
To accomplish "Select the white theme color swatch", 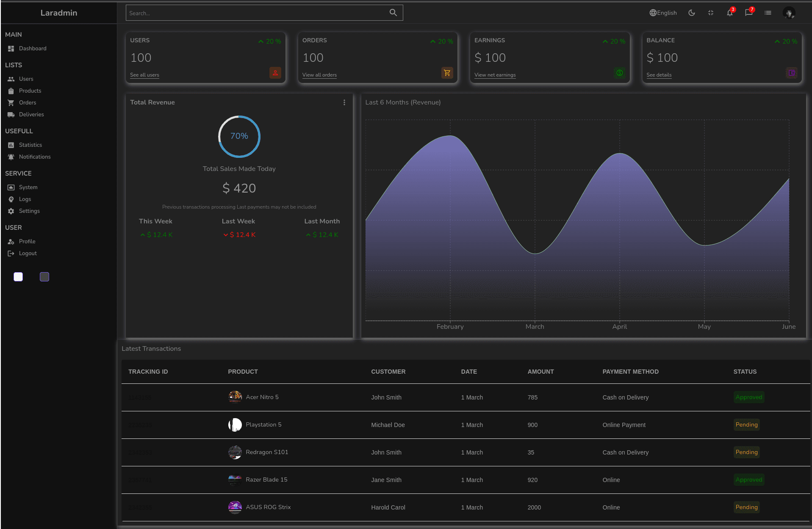I will (x=18, y=277).
